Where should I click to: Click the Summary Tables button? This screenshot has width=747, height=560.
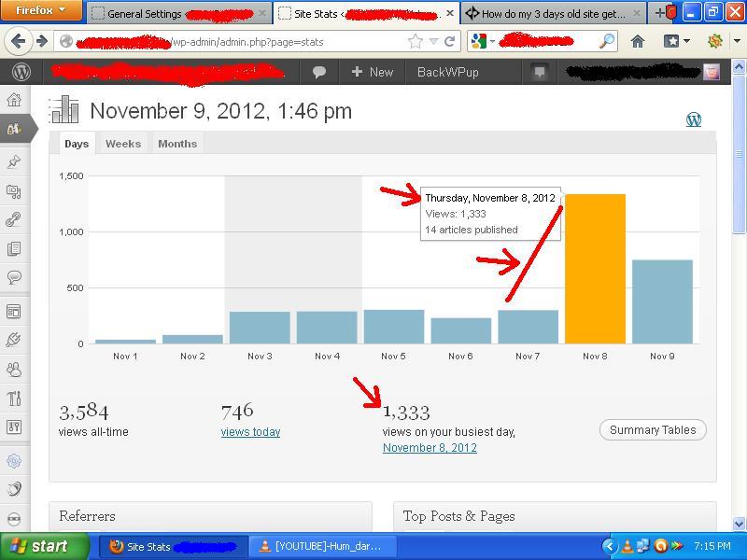pos(653,429)
